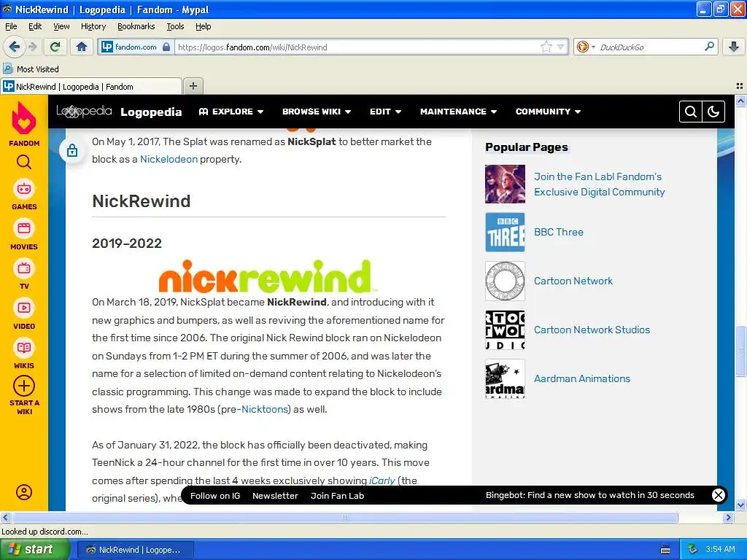Open the Games section in Fandom sidebar

tap(24, 194)
